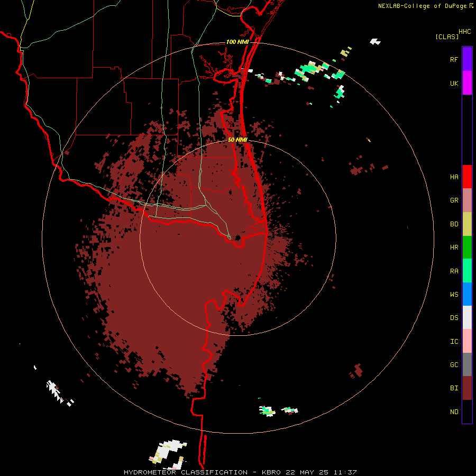Image resolution: width=476 pixels, height=476 pixels.
Task: Click the IC legend label
Action: pyautogui.click(x=454, y=342)
